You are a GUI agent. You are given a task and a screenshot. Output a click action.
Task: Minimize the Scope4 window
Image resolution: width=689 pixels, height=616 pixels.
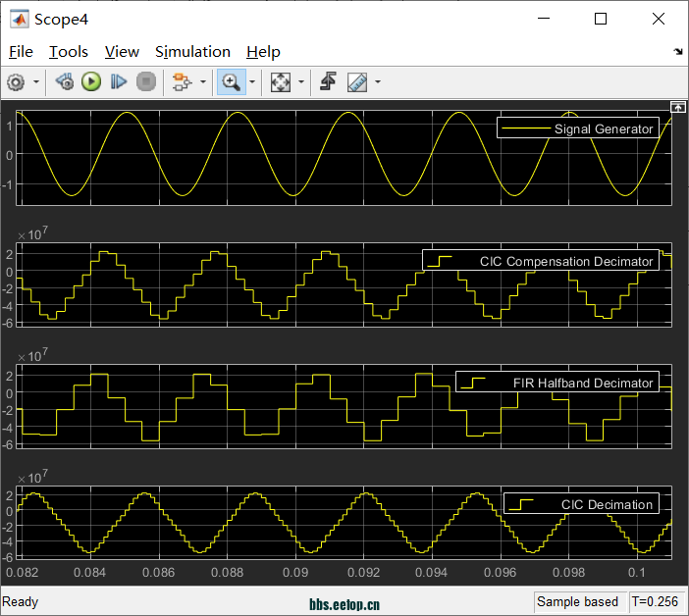pos(544,19)
